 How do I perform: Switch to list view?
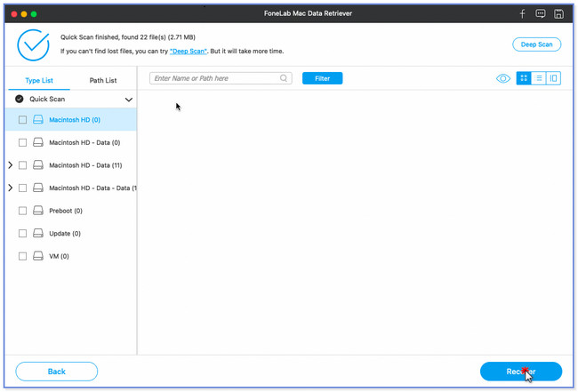[539, 78]
